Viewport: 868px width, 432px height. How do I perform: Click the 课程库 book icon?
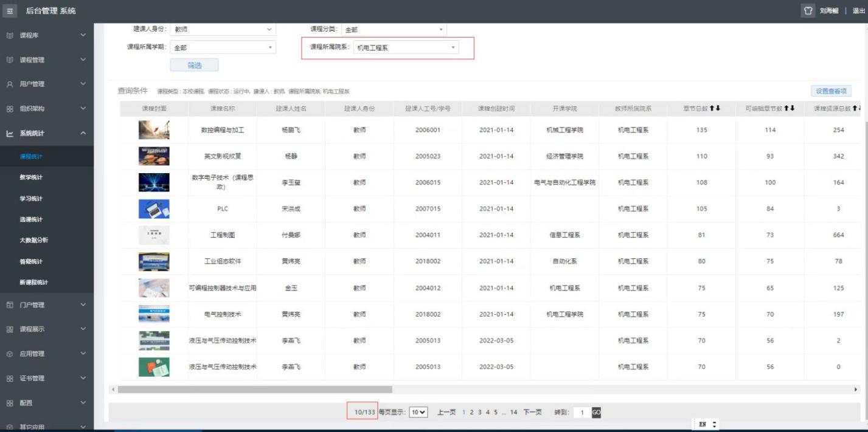coord(10,36)
